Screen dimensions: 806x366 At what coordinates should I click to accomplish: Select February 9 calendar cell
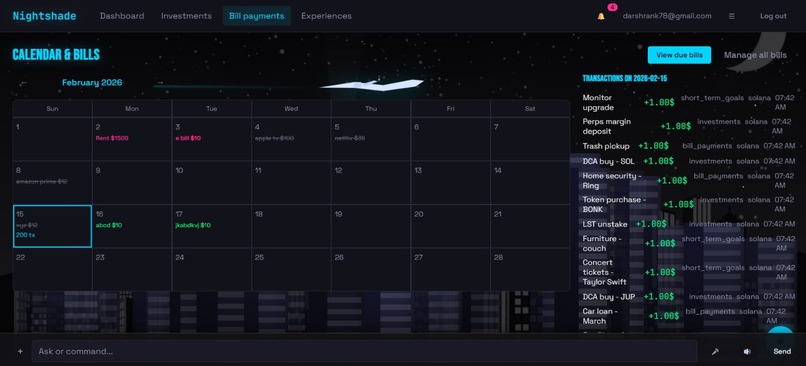[x=132, y=183]
